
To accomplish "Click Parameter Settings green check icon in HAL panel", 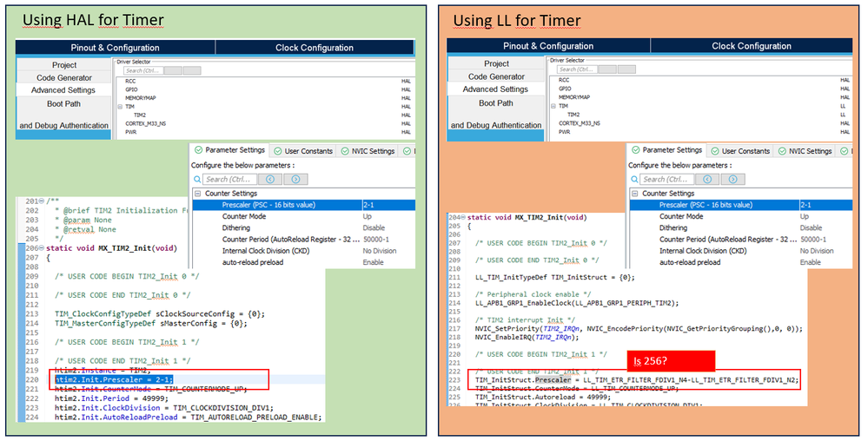I will pos(198,150).
